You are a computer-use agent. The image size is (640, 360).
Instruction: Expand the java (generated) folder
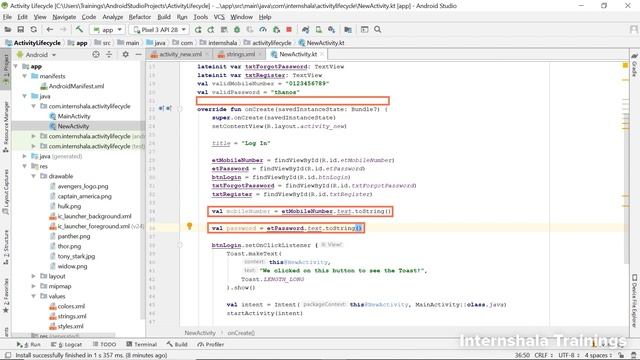point(24,156)
